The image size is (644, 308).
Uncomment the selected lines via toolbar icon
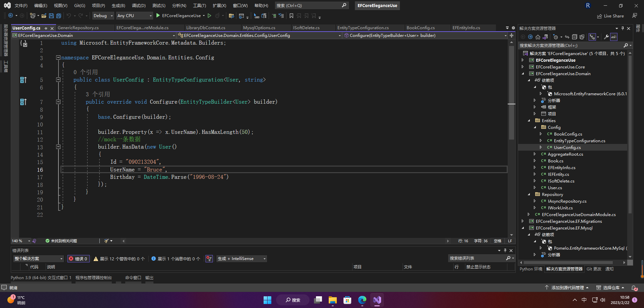click(x=281, y=16)
